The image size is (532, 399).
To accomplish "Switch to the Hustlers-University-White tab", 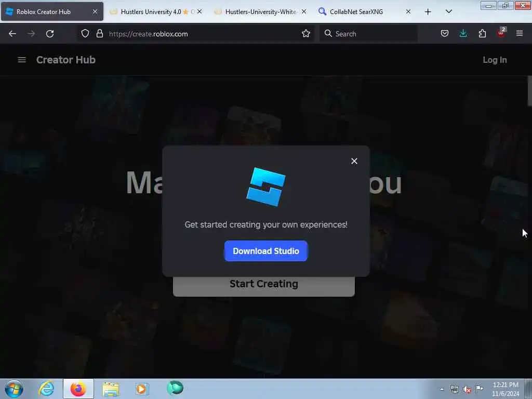I will pyautogui.click(x=261, y=11).
